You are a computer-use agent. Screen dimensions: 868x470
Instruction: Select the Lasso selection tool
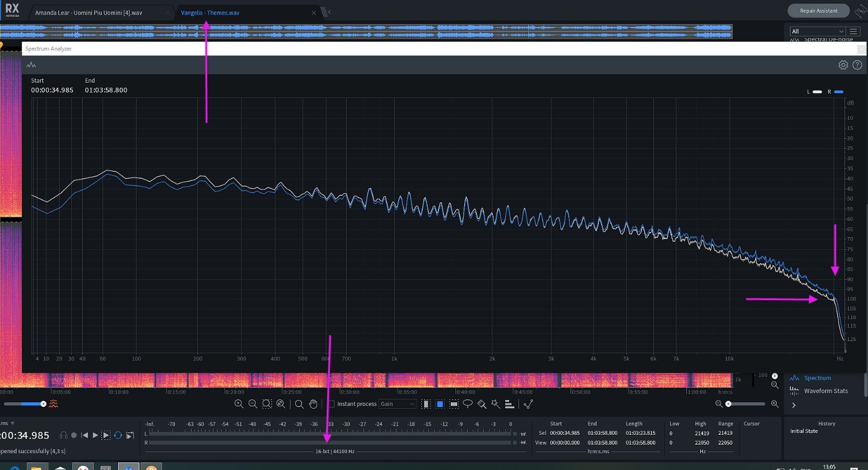tap(468, 404)
